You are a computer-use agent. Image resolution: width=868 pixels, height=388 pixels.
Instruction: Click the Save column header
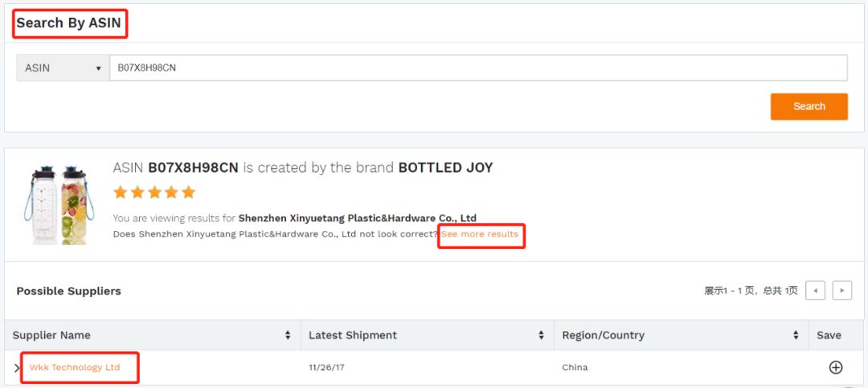click(x=829, y=336)
